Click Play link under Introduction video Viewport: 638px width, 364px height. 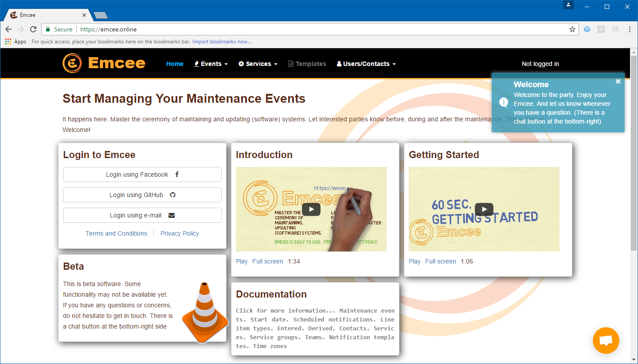click(x=242, y=261)
